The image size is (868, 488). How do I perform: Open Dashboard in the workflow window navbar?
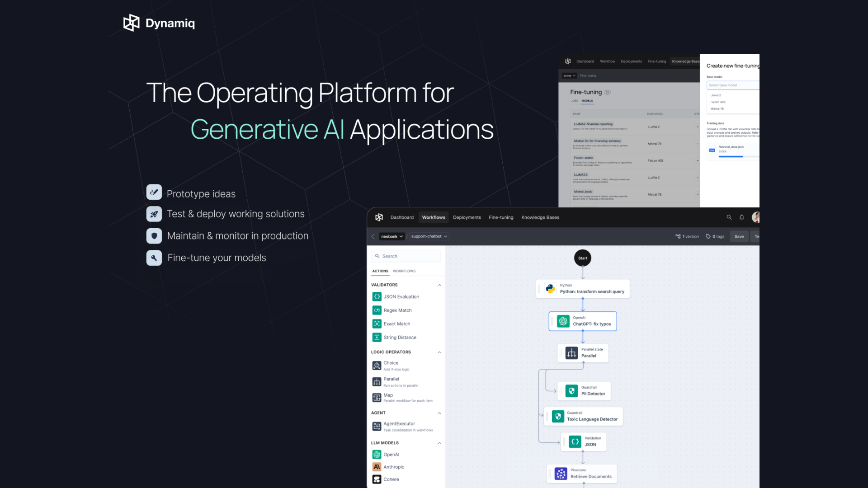pyautogui.click(x=402, y=217)
